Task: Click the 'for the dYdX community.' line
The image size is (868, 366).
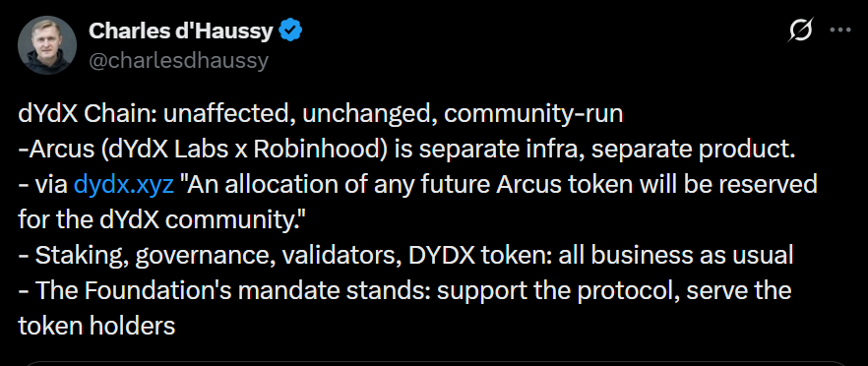Action: [x=162, y=219]
